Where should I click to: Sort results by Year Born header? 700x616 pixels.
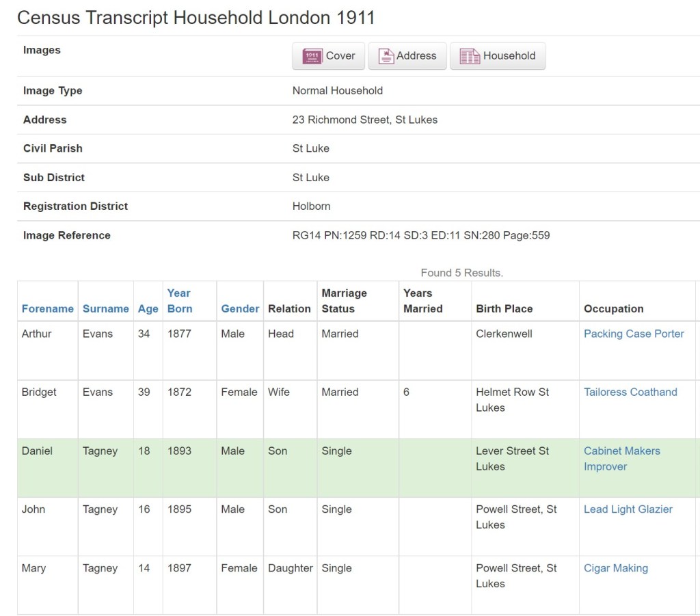[180, 301]
